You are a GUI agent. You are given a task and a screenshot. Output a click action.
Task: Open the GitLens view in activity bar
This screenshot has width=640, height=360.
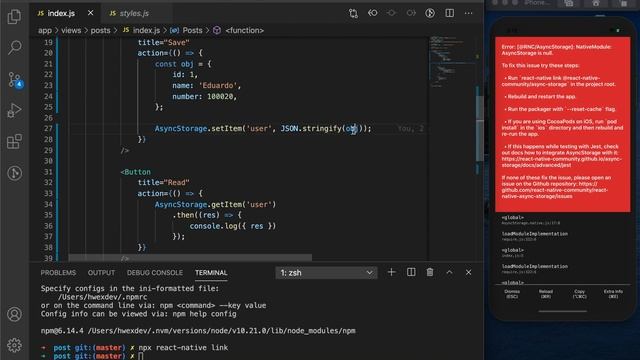pyautogui.click(x=14, y=173)
